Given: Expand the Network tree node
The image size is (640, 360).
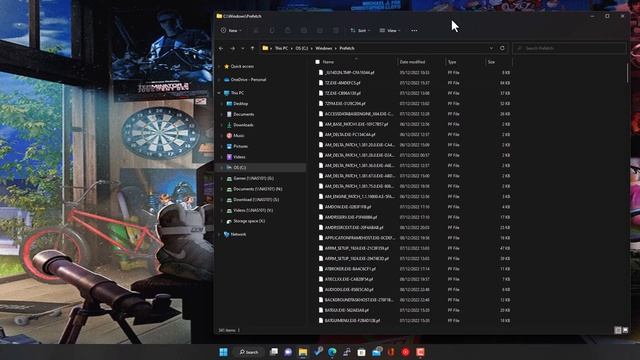Looking at the screenshot, I should coord(219,234).
